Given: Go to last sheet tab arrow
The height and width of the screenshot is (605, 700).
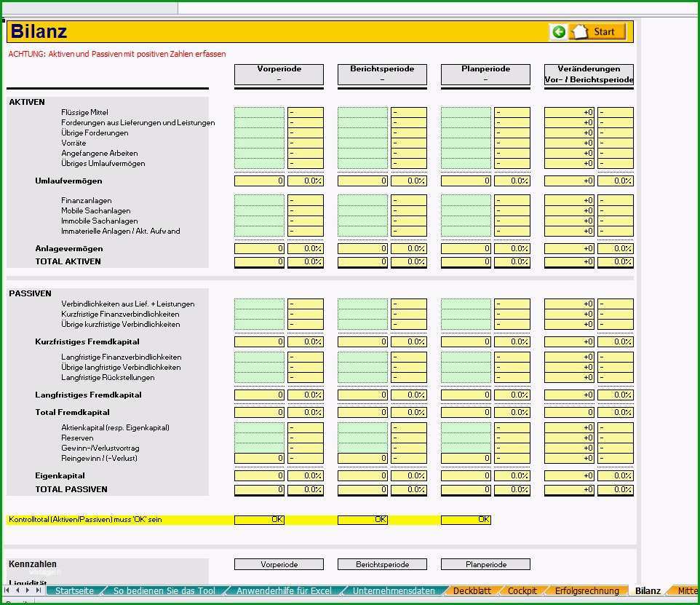Looking at the screenshot, I should coord(39,590).
